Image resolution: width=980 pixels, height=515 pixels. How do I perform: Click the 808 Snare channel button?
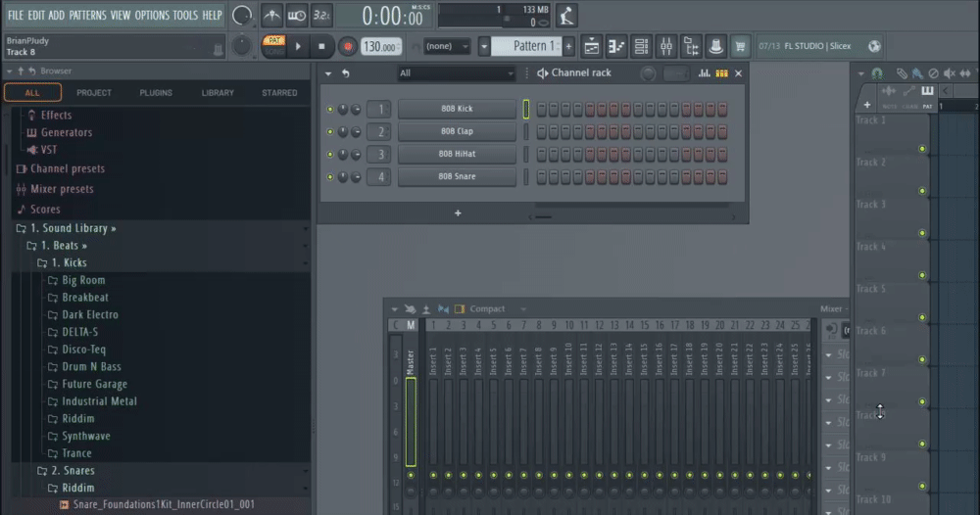pyautogui.click(x=457, y=176)
